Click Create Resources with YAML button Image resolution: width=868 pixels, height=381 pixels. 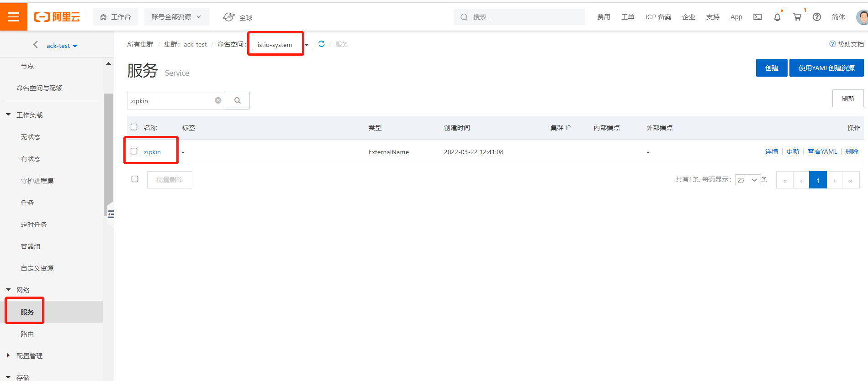click(826, 68)
